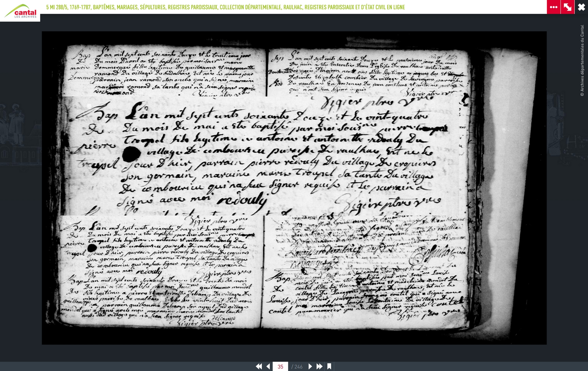The width and height of the screenshot is (588, 371).
Task: Jump to the last page
Action: (x=319, y=366)
